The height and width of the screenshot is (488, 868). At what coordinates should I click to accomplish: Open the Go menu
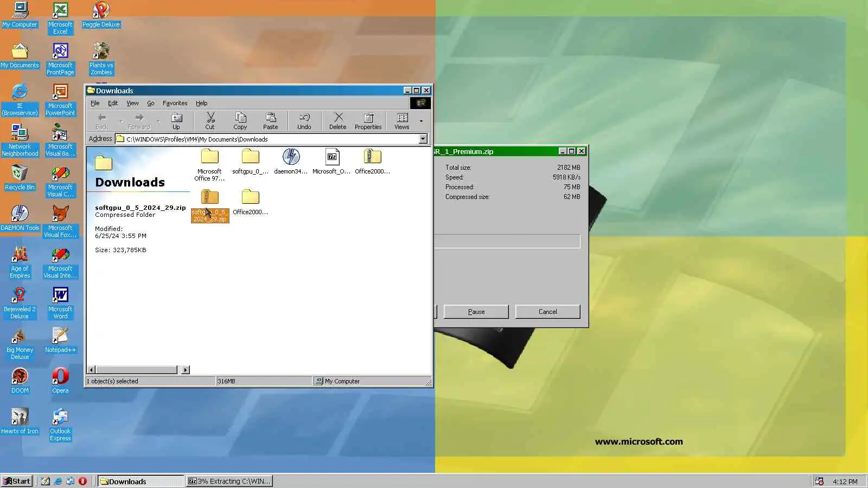tap(151, 103)
